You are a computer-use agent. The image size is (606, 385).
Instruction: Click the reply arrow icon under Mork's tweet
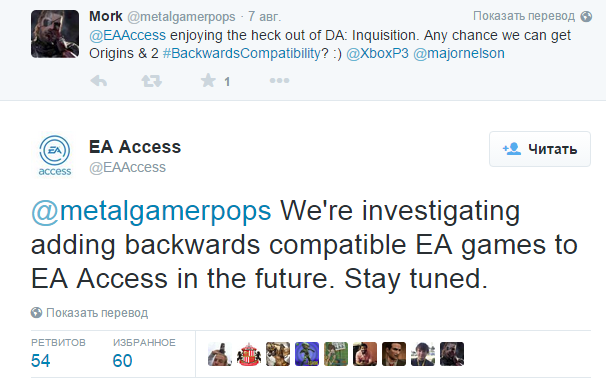[x=99, y=81]
